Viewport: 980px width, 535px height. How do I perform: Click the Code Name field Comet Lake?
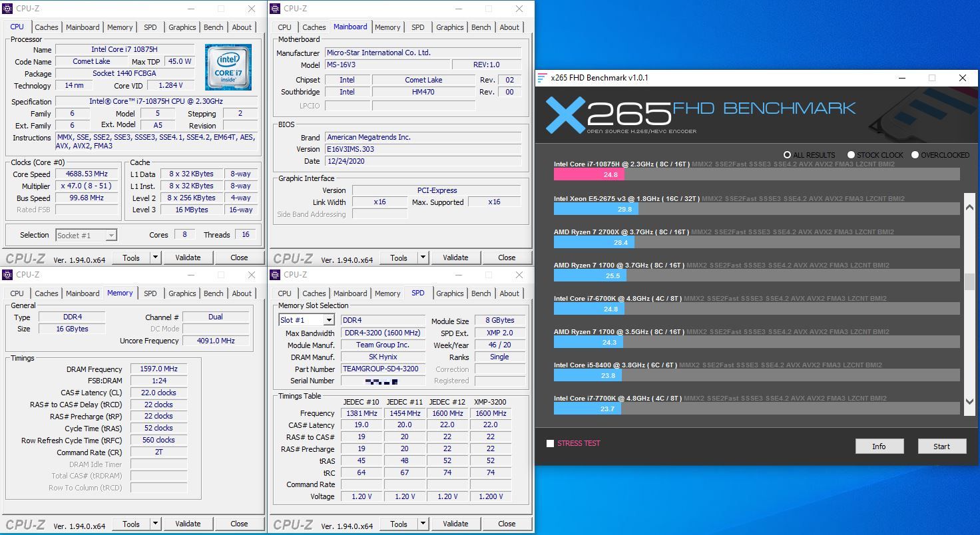tap(92, 61)
